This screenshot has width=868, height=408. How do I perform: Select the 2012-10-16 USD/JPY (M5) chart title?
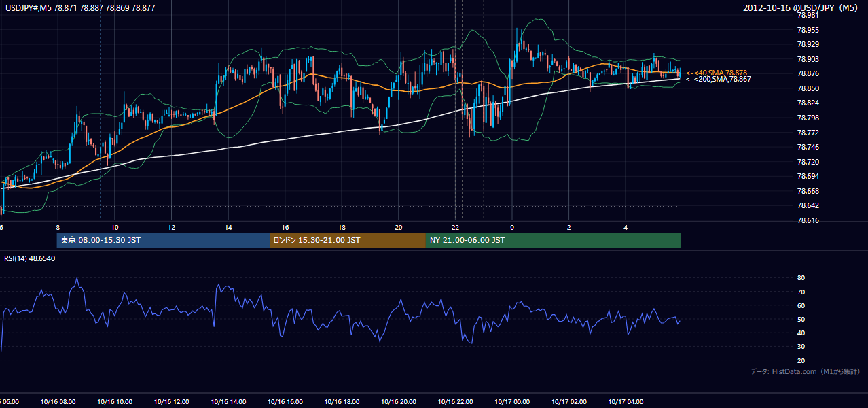[x=801, y=7]
